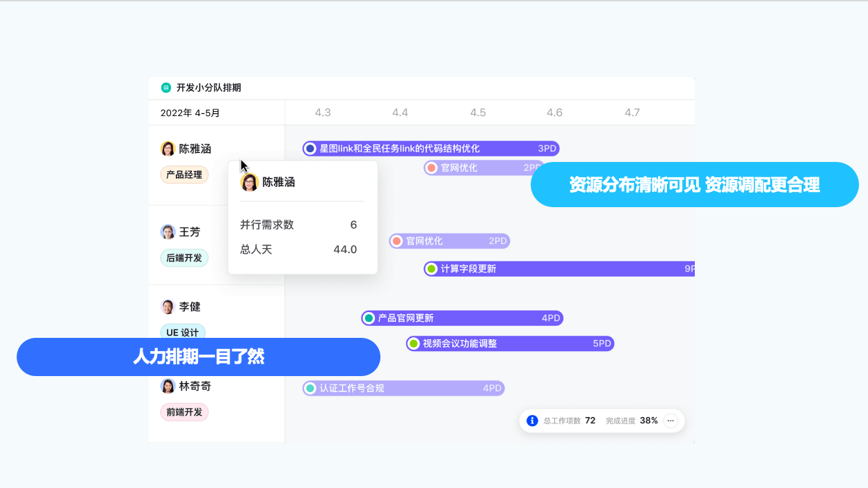
Task: Click 陈雅涵's avatar in the member list
Action: tap(168, 149)
